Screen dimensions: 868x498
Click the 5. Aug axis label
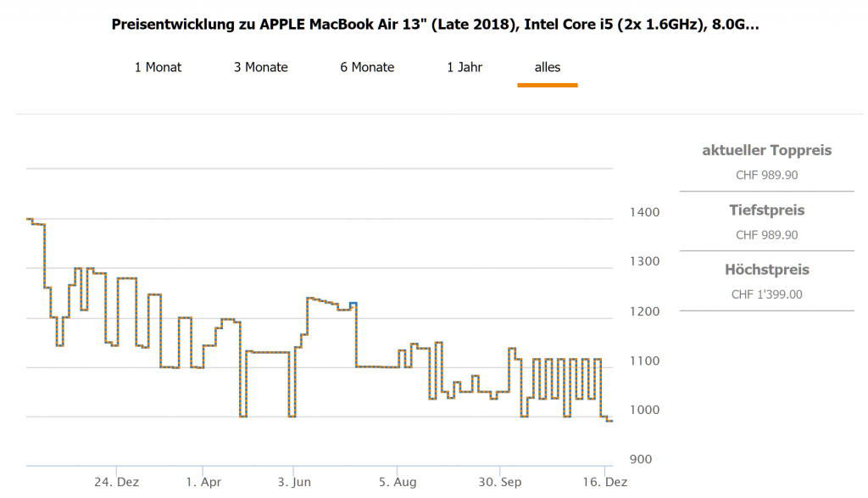398,482
